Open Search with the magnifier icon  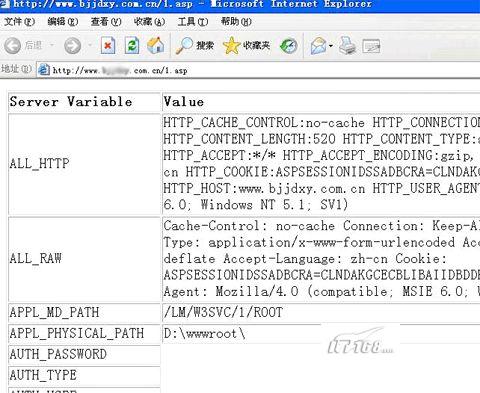coord(195,45)
